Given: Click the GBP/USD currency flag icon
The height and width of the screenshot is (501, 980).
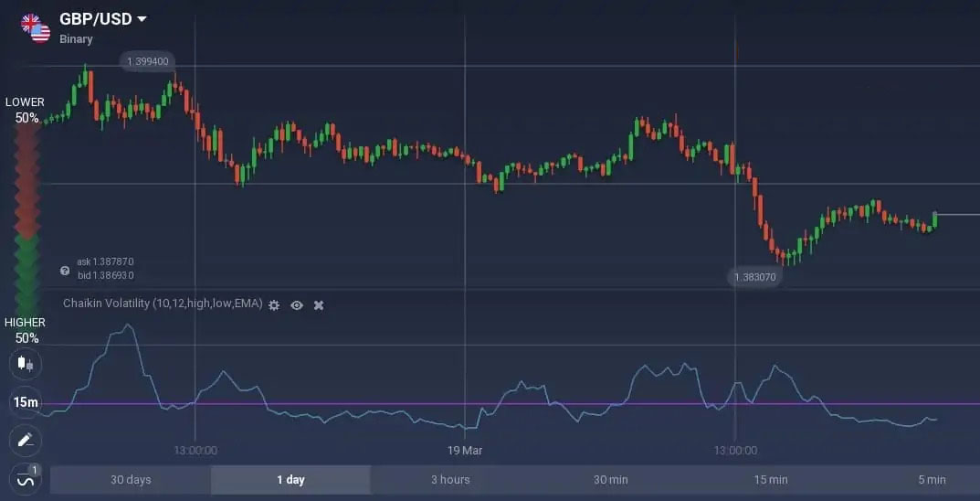Looking at the screenshot, I should click(x=36, y=27).
